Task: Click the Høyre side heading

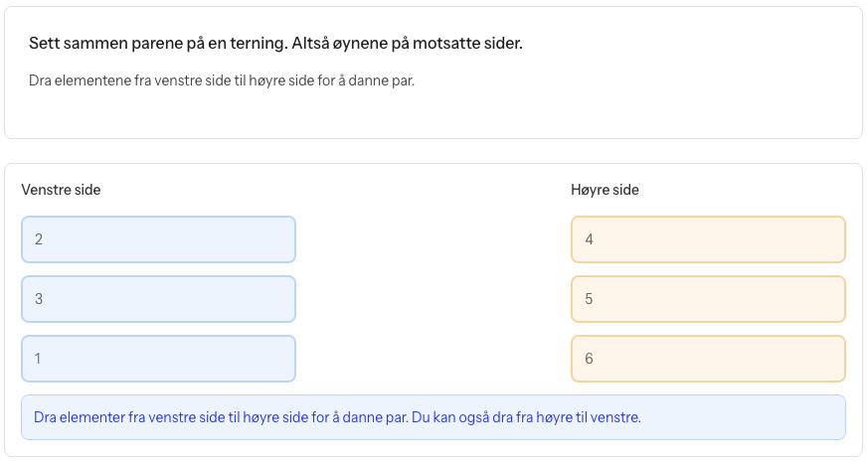Action: (x=605, y=190)
